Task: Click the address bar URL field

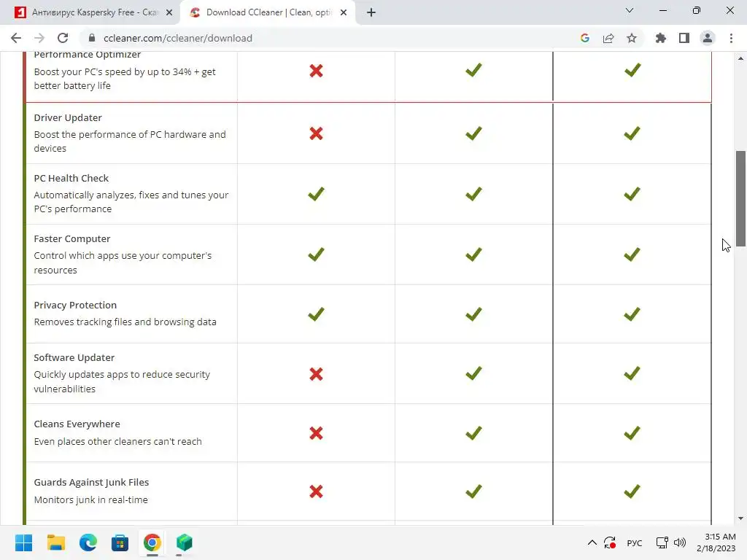Action: pyautogui.click(x=329, y=38)
